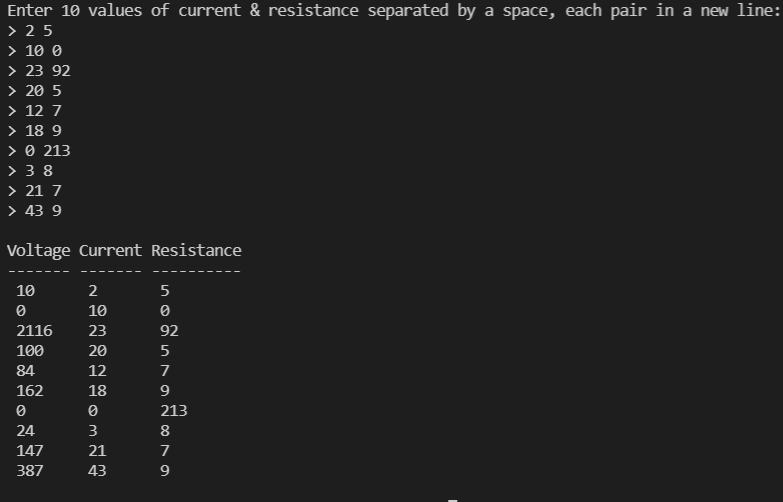Click the '> 43 9' input line

click(34, 211)
